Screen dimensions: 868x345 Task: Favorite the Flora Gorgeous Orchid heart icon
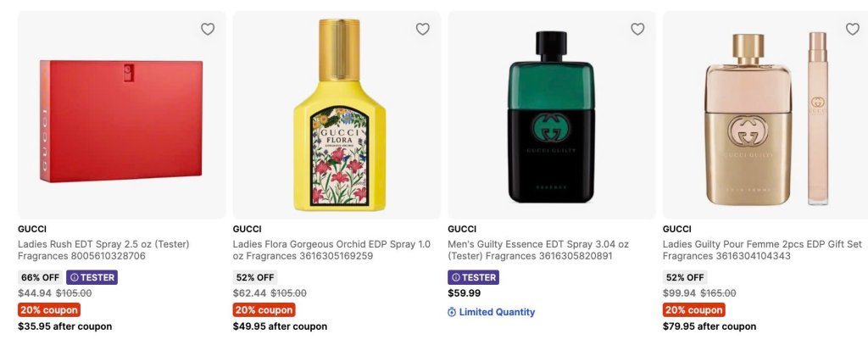coord(422,29)
